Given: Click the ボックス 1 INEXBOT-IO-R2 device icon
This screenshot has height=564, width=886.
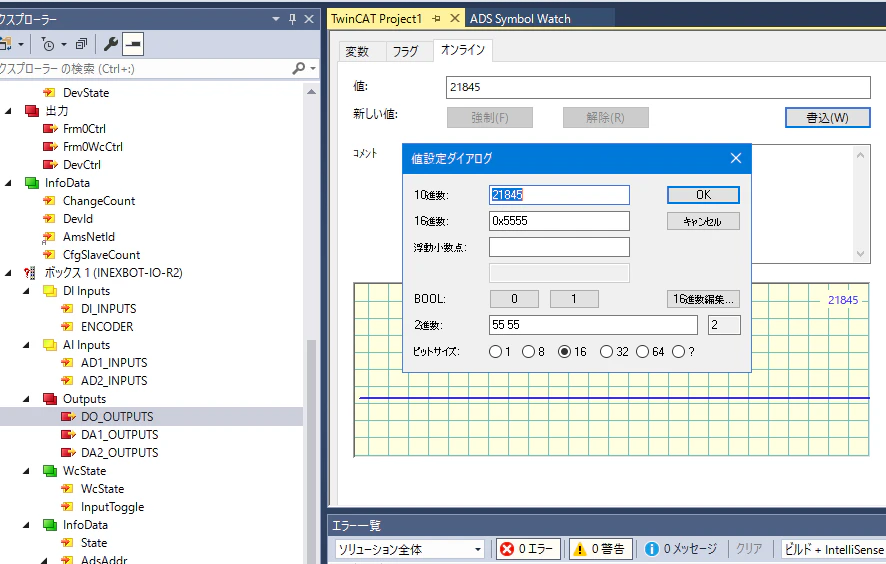Looking at the screenshot, I should click(31, 273).
